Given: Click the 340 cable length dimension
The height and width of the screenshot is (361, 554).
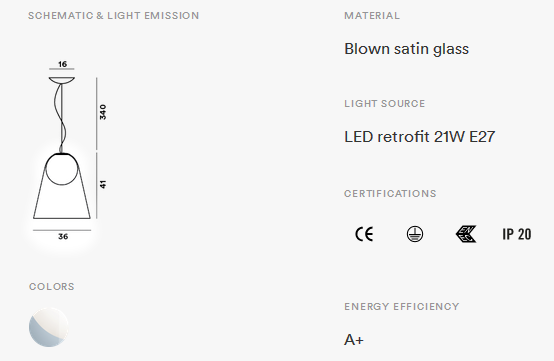Looking at the screenshot, I should click(x=102, y=112).
